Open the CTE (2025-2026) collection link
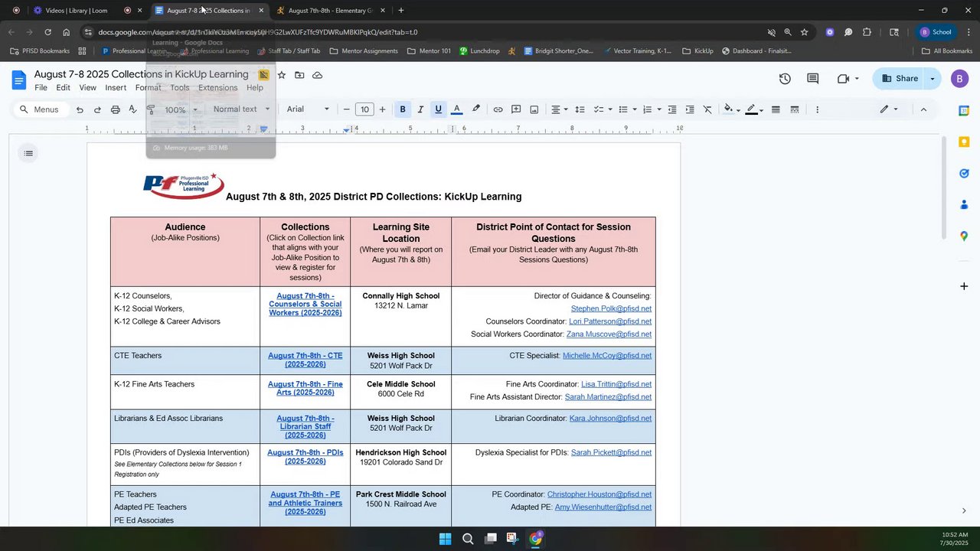 [305, 360]
